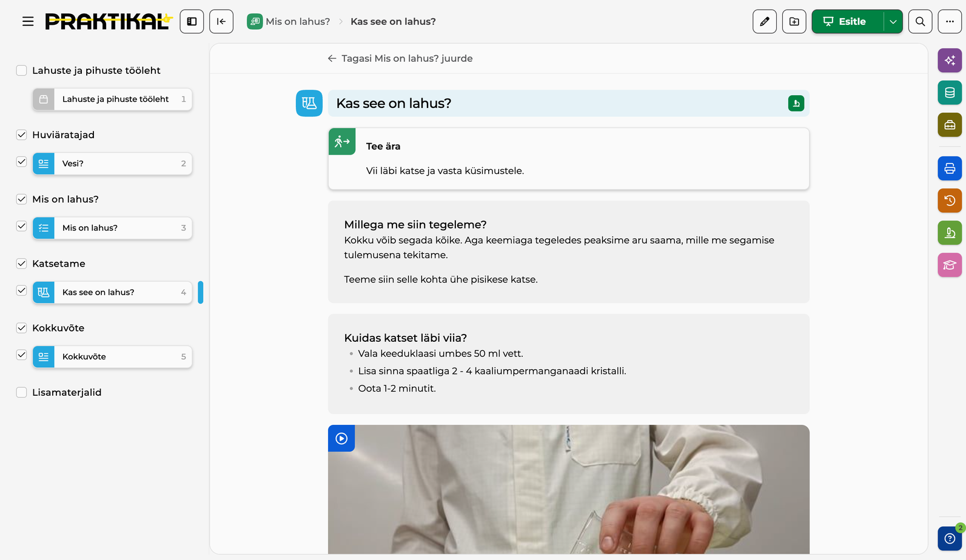Screen dimensions: 966x560
Task: Select Kas see on lahus? item 4
Action: click(112, 292)
